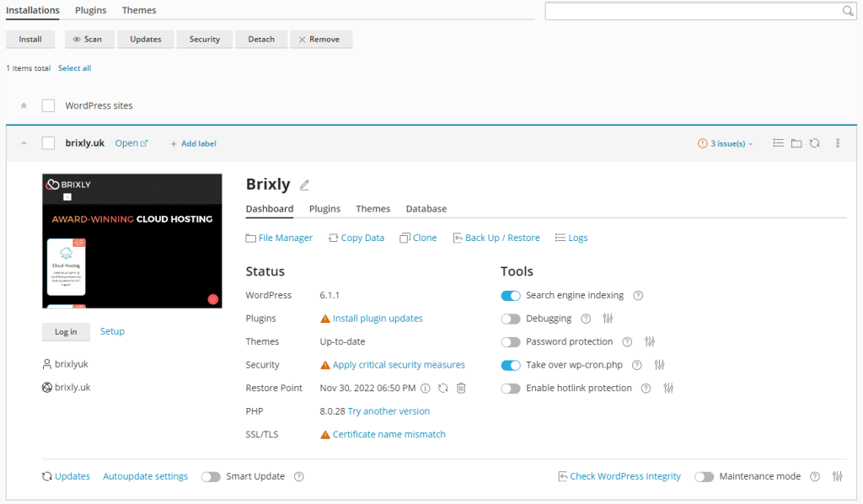This screenshot has width=863, height=504.
Task: Delete restore point with trash icon
Action: [461, 389]
